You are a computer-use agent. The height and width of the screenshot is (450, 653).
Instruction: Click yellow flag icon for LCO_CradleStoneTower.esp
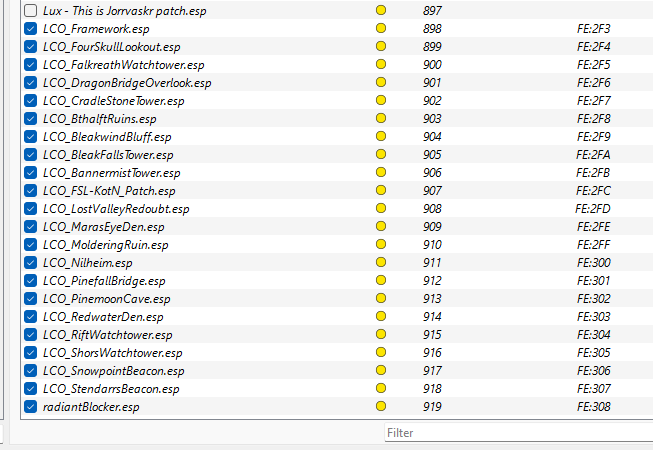[x=381, y=100]
